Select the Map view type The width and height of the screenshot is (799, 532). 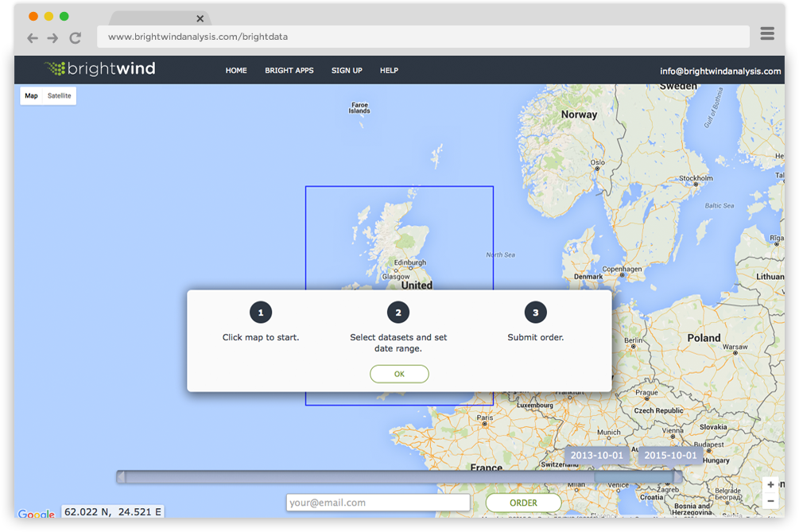[x=31, y=96]
